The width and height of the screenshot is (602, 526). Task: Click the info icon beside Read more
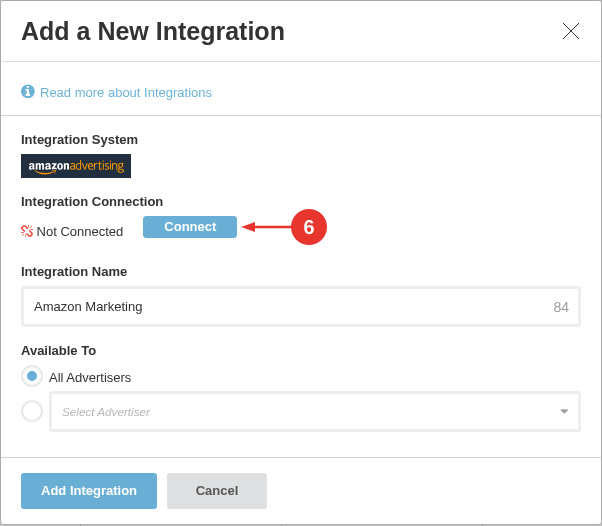28,92
